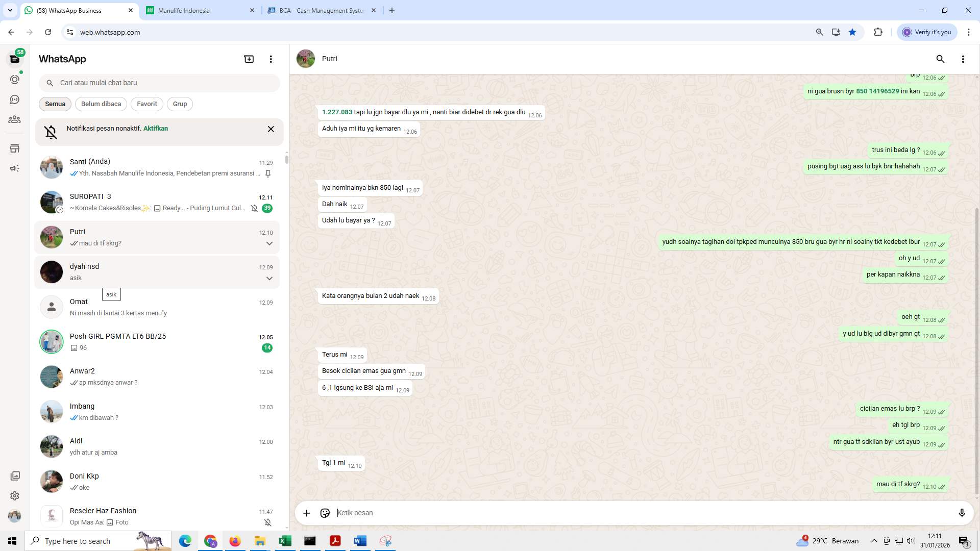Toggle the Grup filter on
The image size is (980, 551).
tap(180, 104)
